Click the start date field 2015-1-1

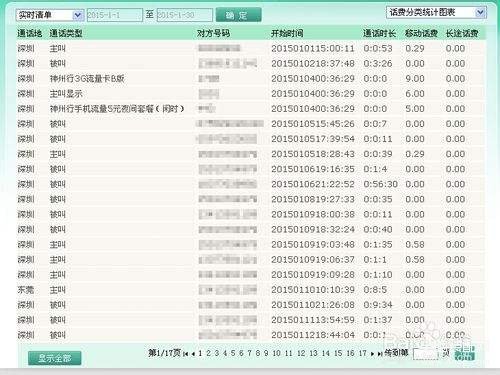(x=115, y=15)
